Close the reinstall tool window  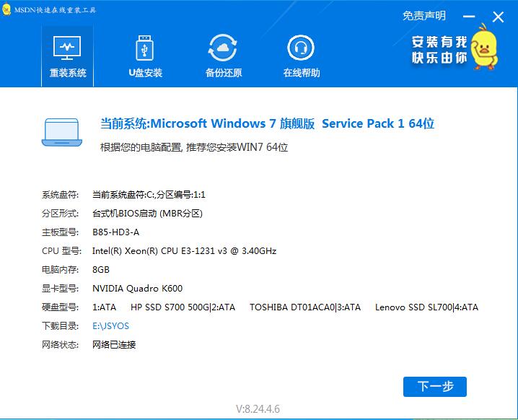pyautogui.click(x=498, y=17)
